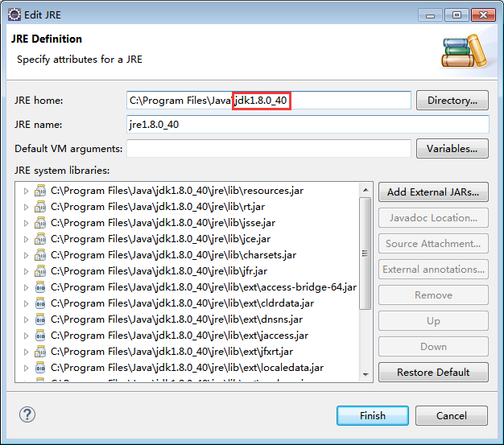Expand the rt.jar tree node
Screen dimensions: 504x445
tap(26, 208)
